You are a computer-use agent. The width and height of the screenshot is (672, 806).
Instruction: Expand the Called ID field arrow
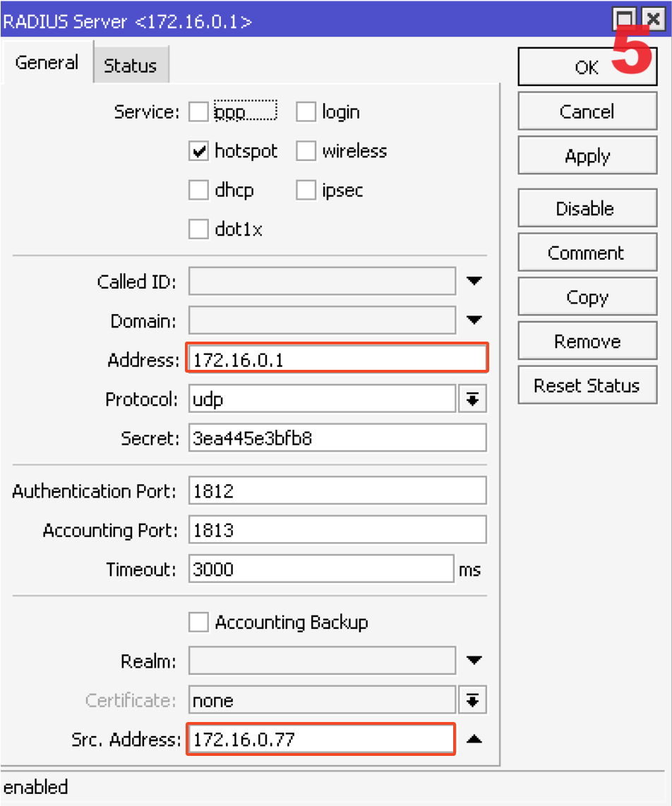click(474, 282)
